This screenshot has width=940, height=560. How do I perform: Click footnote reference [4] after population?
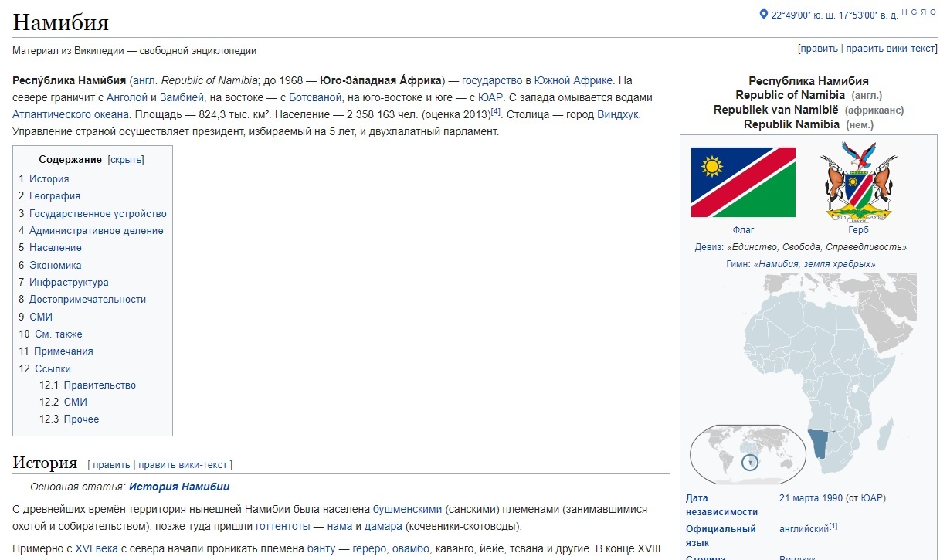click(x=496, y=113)
